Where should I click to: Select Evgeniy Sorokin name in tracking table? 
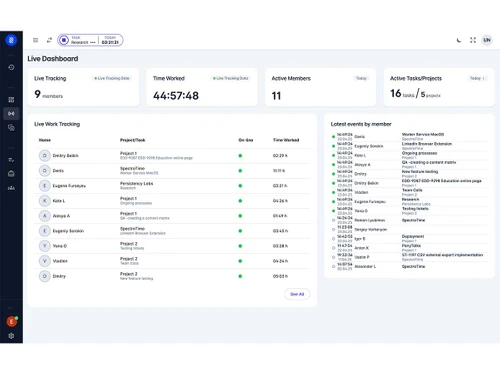[68, 231]
